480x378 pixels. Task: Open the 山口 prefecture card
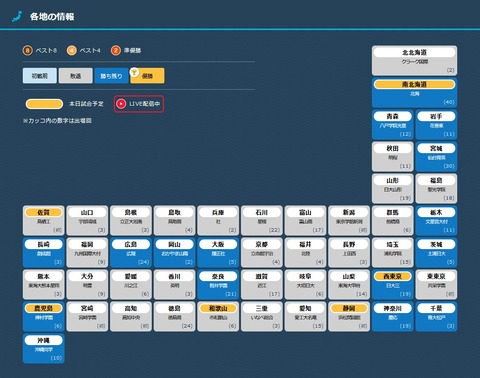[x=87, y=221]
